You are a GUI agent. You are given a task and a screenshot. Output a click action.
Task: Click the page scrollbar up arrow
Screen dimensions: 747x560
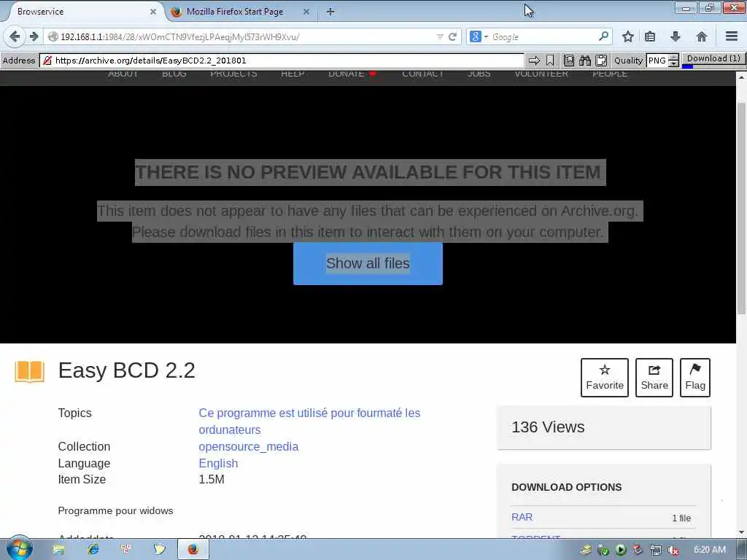point(741,76)
